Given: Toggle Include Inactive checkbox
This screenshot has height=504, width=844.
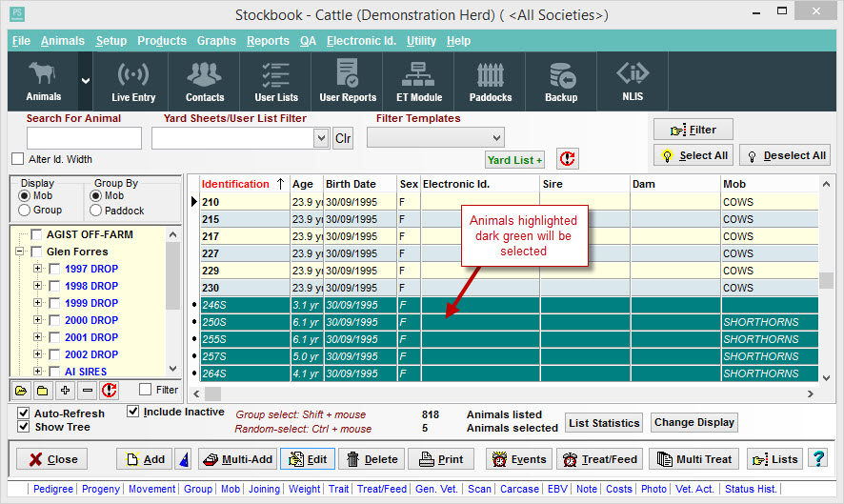Looking at the screenshot, I should click(x=132, y=412).
